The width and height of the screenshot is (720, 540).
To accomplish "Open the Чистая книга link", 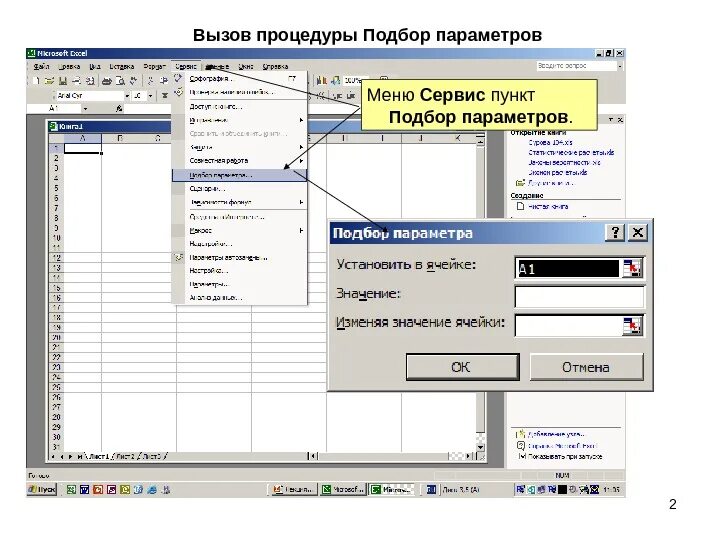I will pos(548,207).
